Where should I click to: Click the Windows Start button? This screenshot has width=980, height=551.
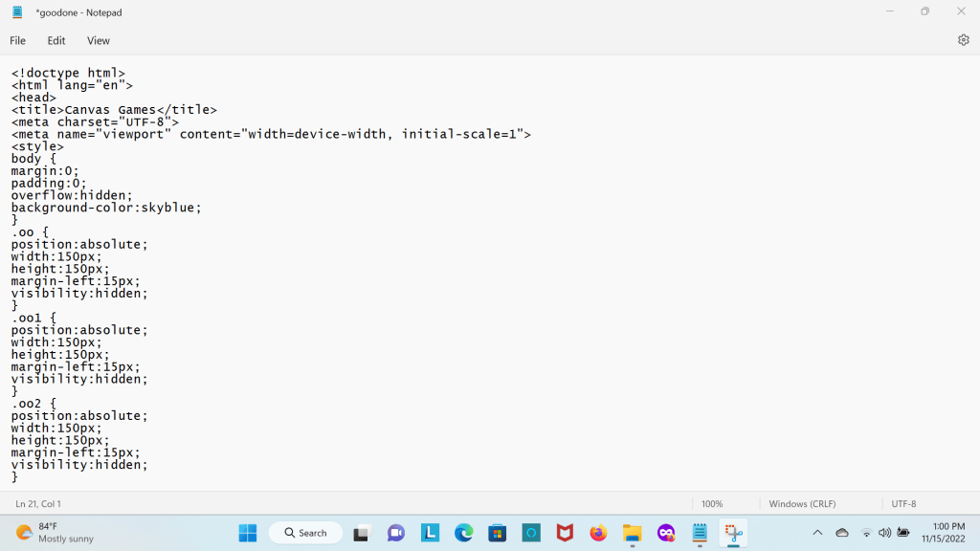[248, 533]
